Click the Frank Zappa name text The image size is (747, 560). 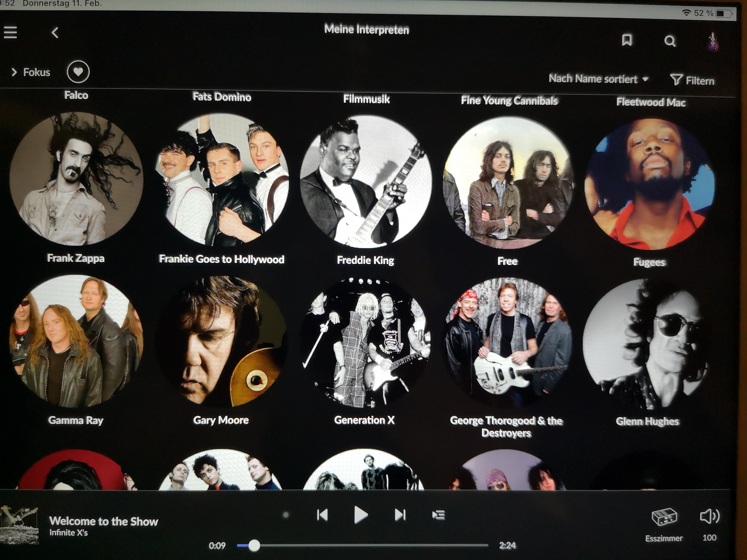pos(76,258)
